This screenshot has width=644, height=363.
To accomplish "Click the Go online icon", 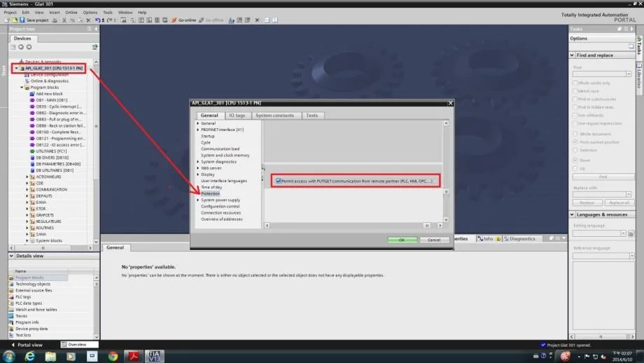I will [174, 20].
